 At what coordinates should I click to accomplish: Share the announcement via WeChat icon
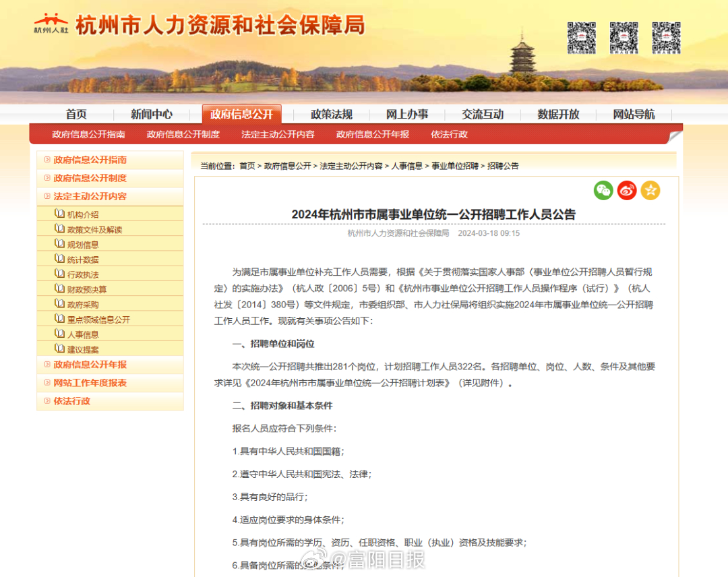pyautogui.click(x=603, y=190)
